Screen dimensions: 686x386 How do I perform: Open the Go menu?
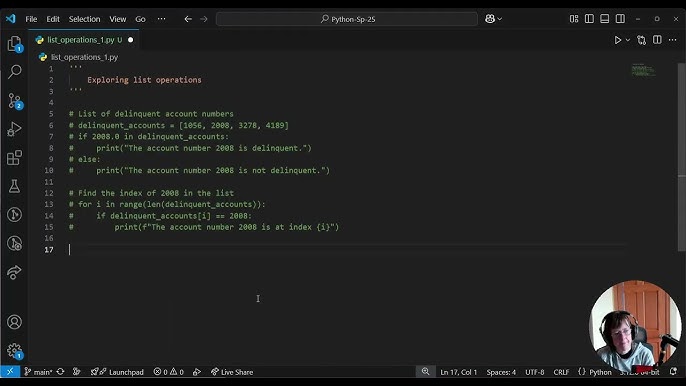coord(140,19)
